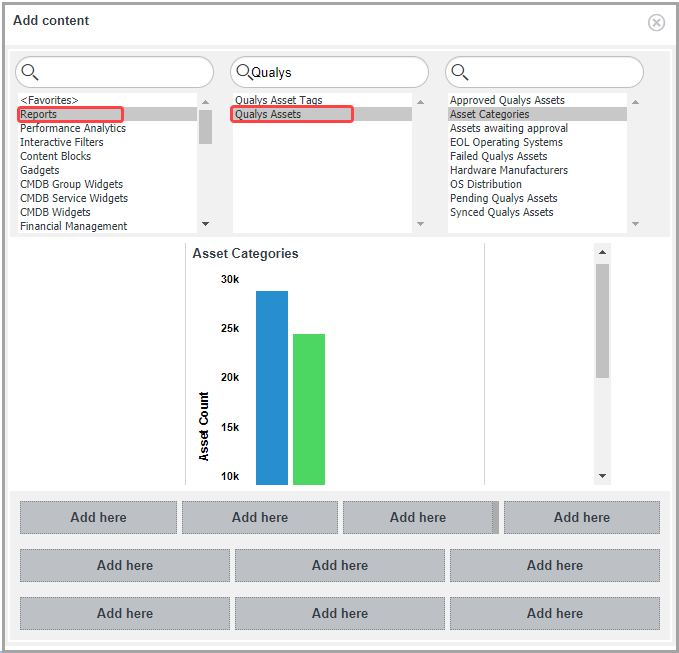This screenshot has width=679, height=653.
Task: Click left Add here in bottom row
Action: click(x=125, y=614)
